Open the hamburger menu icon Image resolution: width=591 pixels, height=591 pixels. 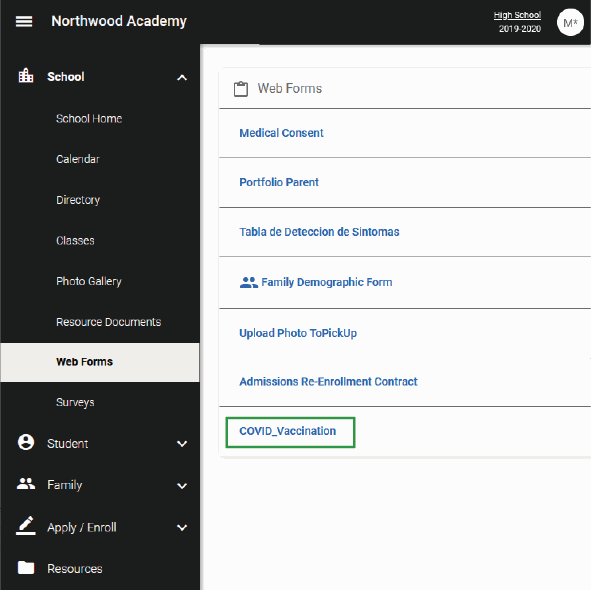pyautogui.click(x=24, y=21)
